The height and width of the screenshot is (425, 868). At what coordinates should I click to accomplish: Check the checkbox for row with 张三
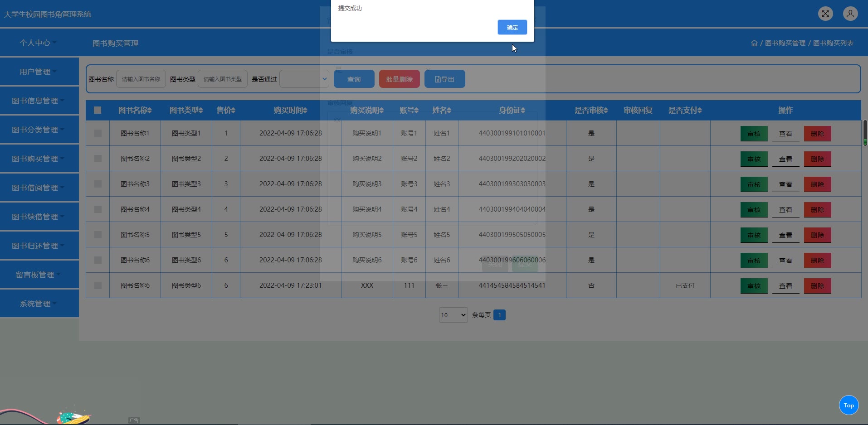[98, 285]
